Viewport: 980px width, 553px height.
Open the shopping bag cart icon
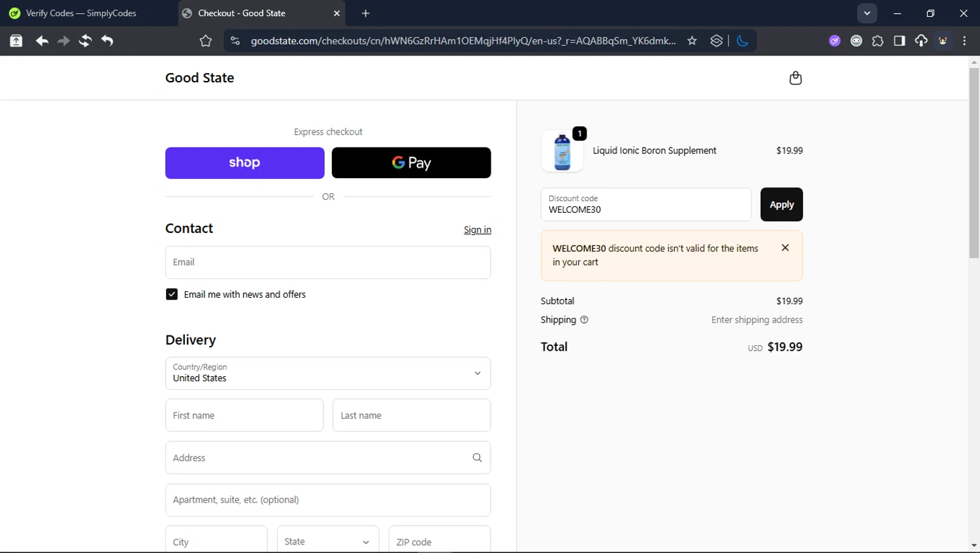tap(795, 78)
